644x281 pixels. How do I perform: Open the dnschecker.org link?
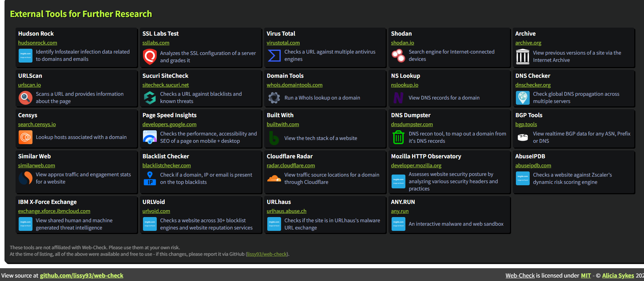click(533, 85)
